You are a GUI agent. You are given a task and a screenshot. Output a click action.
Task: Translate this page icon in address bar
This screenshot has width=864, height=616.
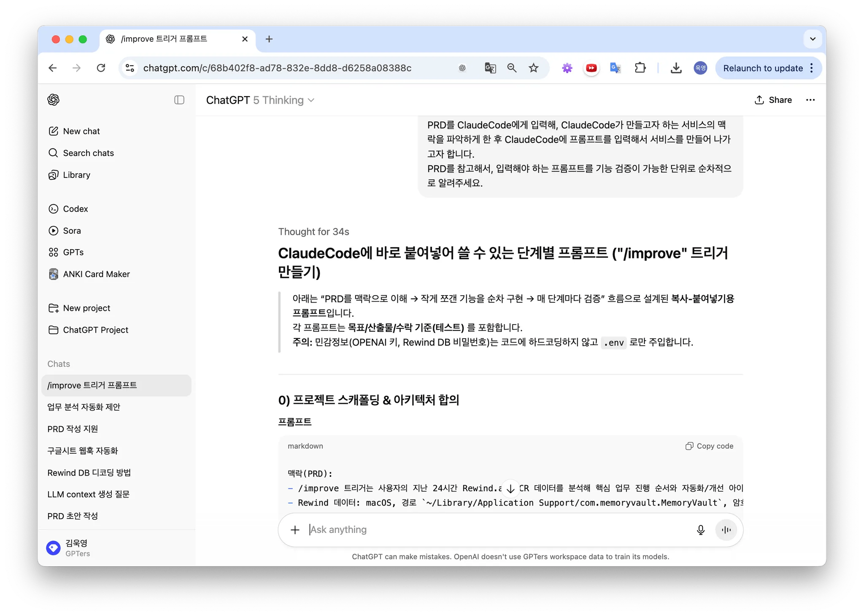tap(490, 68)
